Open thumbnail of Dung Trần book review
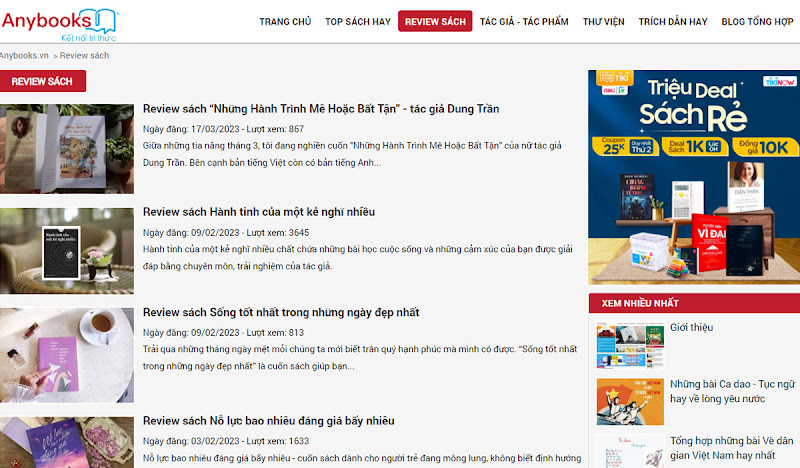800x468 pixels. coord(67,149)
